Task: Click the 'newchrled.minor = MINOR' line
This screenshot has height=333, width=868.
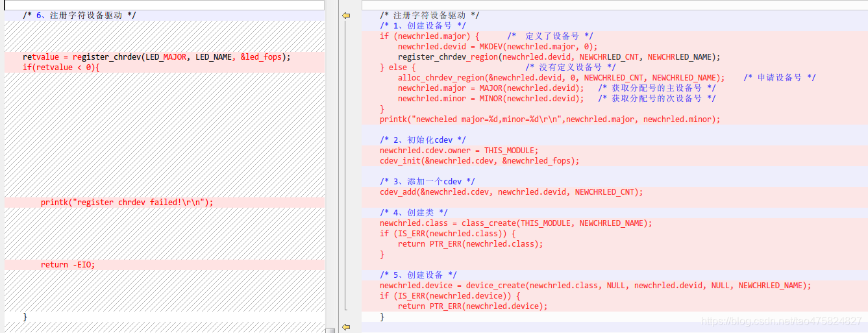Action: [491, 99]
